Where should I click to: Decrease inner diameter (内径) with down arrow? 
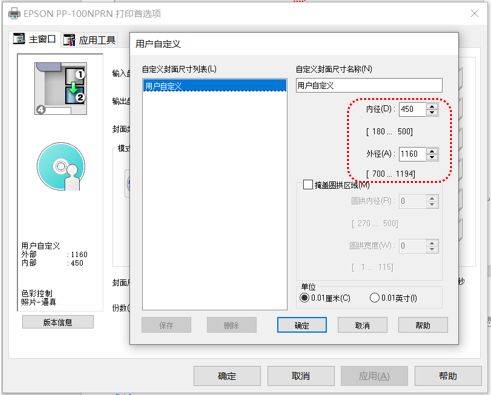click(x=432, y=113)
